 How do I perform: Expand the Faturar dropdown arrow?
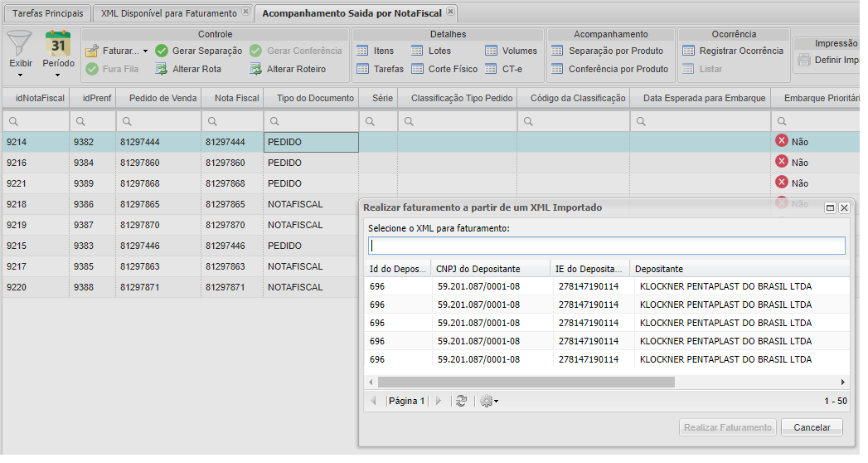[145, 51]
